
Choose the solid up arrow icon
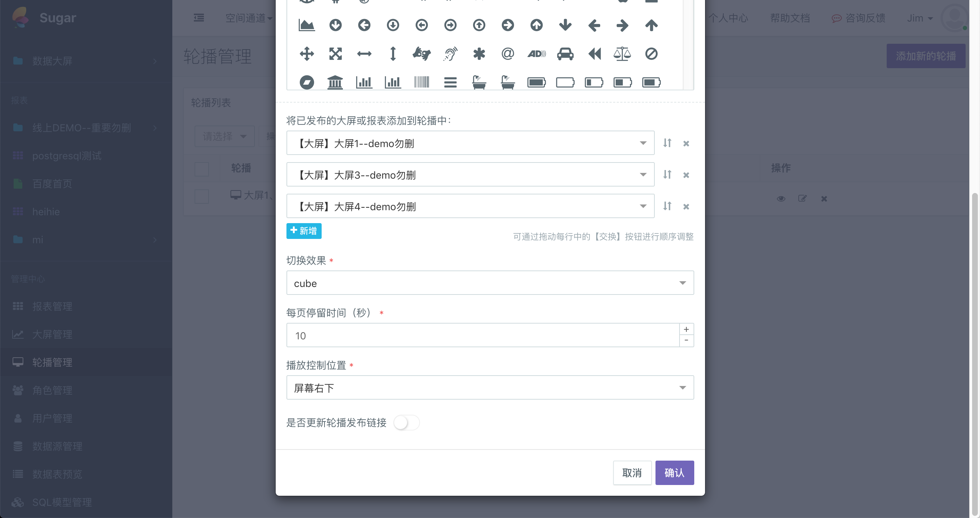tap(651, 25)
